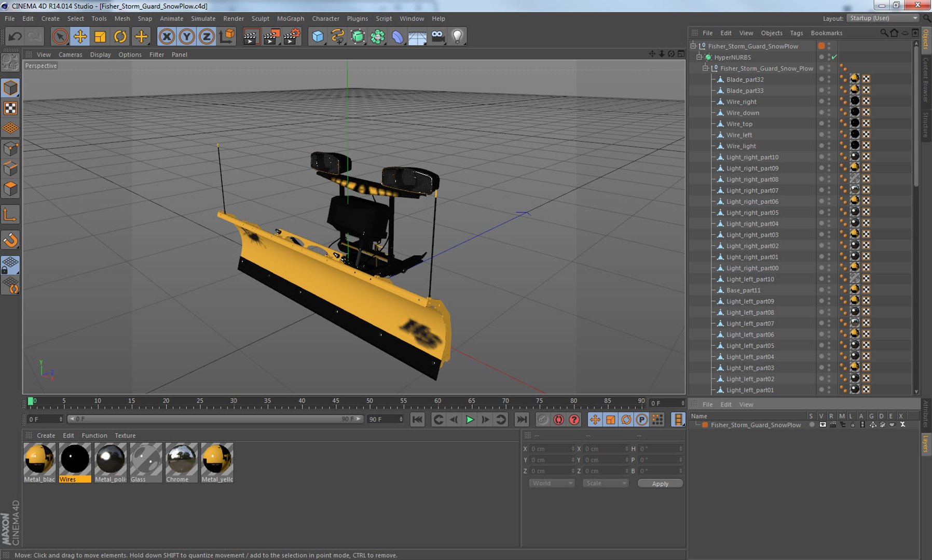The width and height of the screenshot is (932, 560).
Task: Click the Autokeying icon in timeline
Action: click(558, 419)
